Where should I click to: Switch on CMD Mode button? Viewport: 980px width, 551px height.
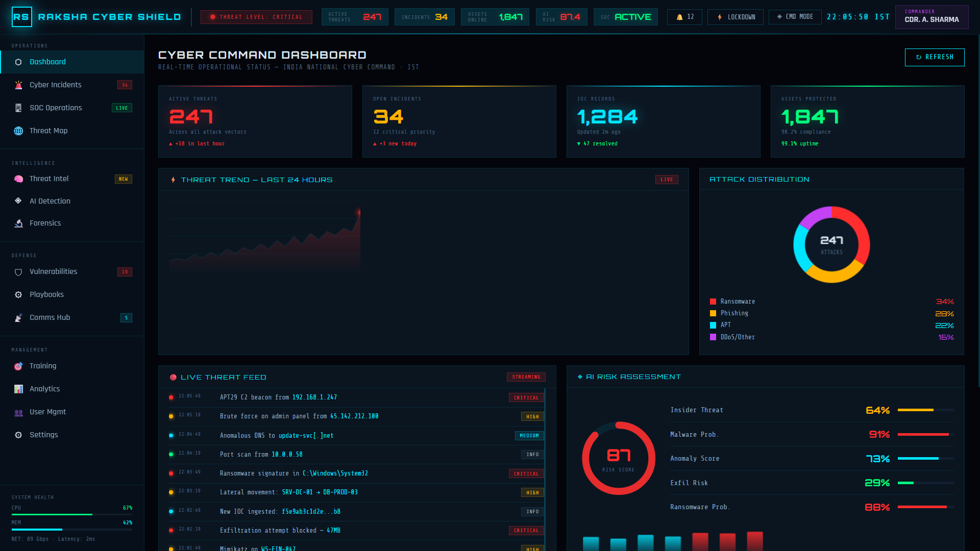pos(795,17)
